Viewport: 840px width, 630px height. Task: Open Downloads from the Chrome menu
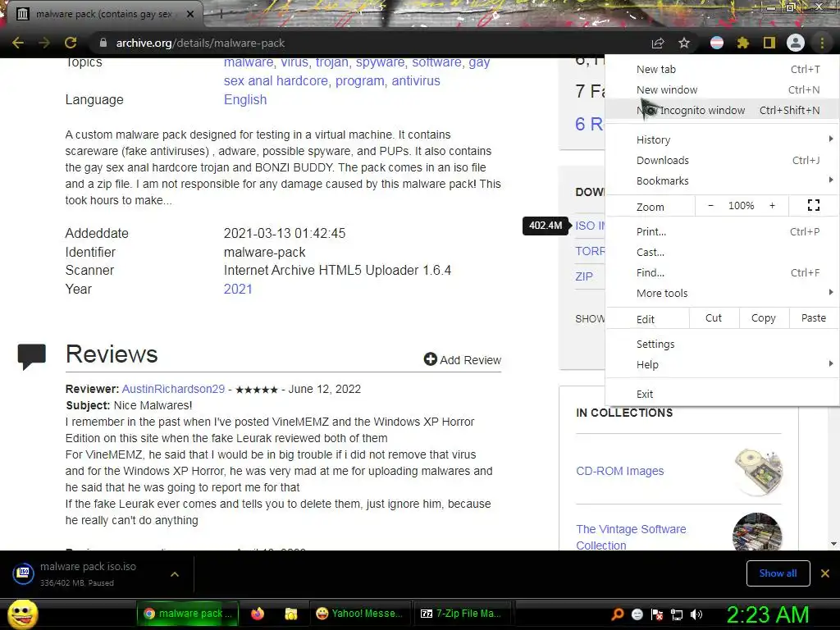[x=722, y=160]
